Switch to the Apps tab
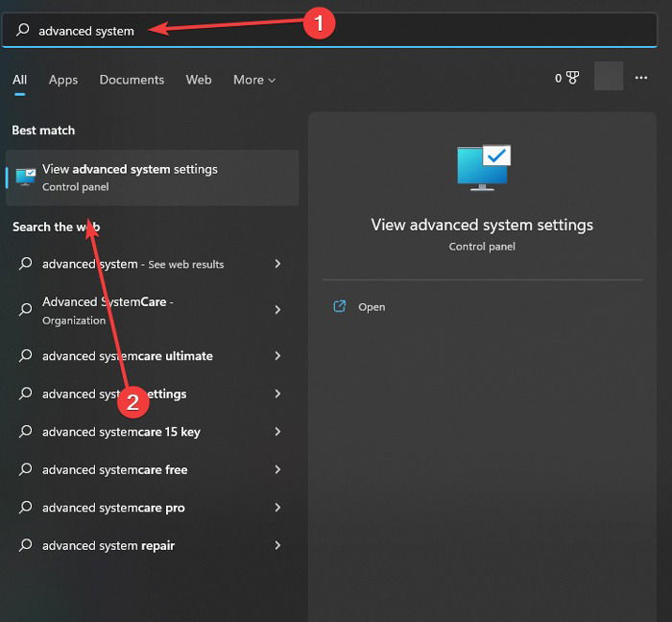 click(63, 80)
